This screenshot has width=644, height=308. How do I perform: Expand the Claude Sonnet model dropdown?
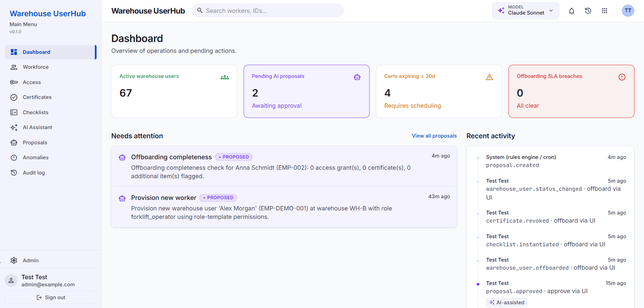tap(526, 11)
